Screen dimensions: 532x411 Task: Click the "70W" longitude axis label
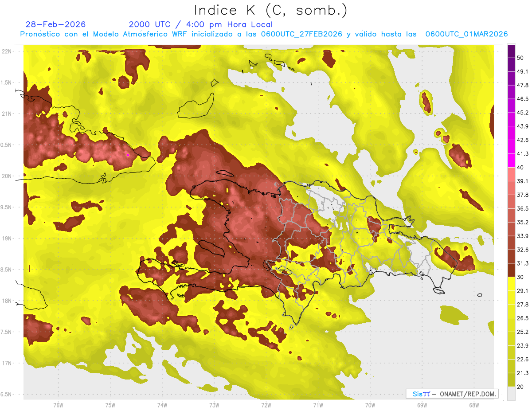[370, 404]
